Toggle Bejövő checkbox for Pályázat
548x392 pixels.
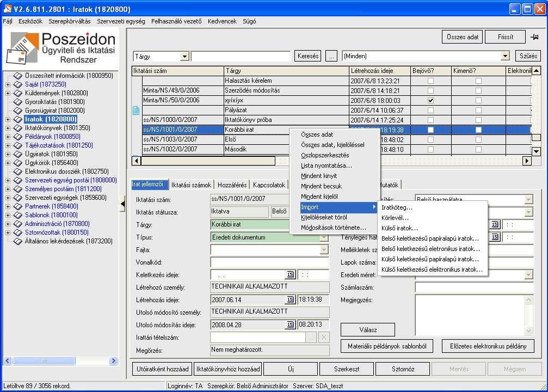point(430,110)
